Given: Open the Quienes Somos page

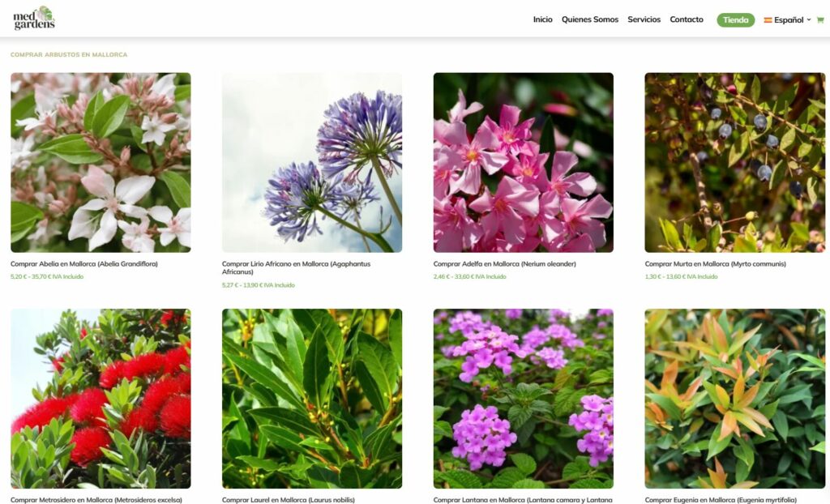Looking at the screenshot, I should (x=589, y=19).
